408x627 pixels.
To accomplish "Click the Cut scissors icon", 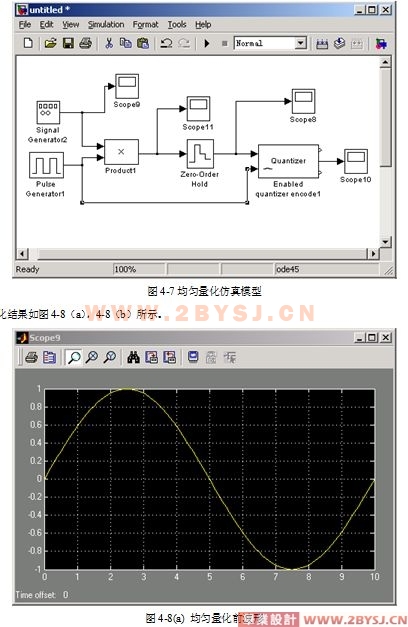I will (x=109, y=43).
